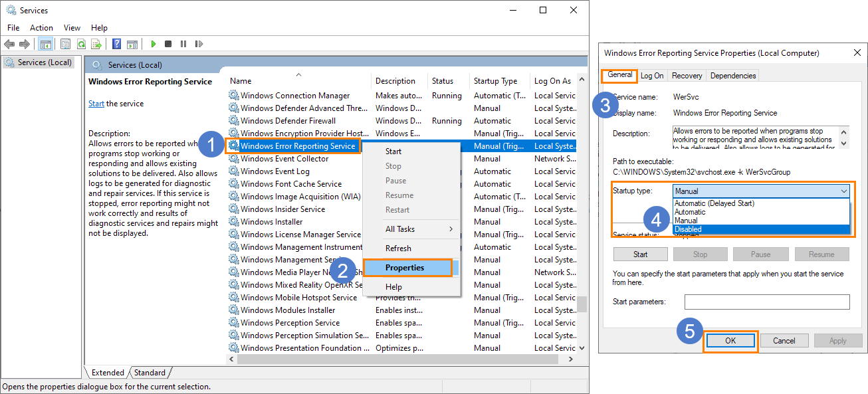868x394 pixels.
Task: Switch to Standard view tab
Action: coord(150,373)
